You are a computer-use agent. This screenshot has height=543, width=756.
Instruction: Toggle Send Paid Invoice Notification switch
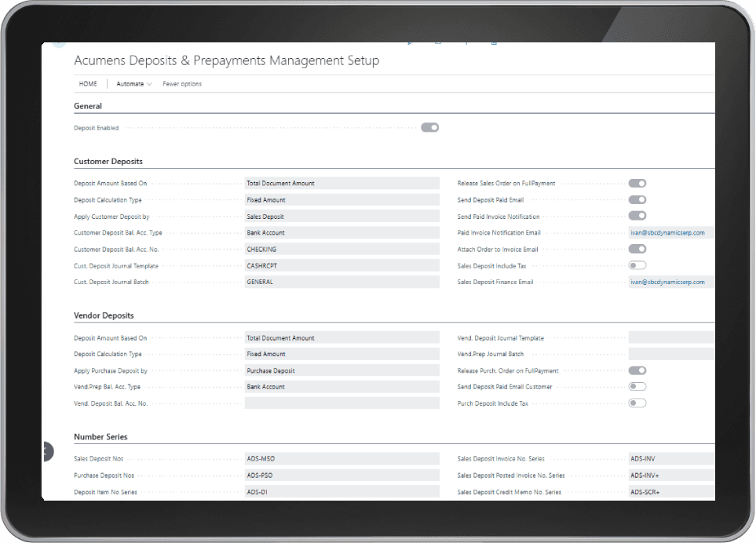click(x=637, y=216)
